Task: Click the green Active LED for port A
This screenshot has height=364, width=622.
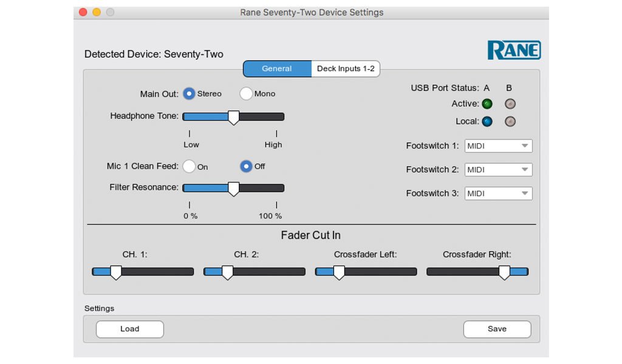Action: (487, 104)
